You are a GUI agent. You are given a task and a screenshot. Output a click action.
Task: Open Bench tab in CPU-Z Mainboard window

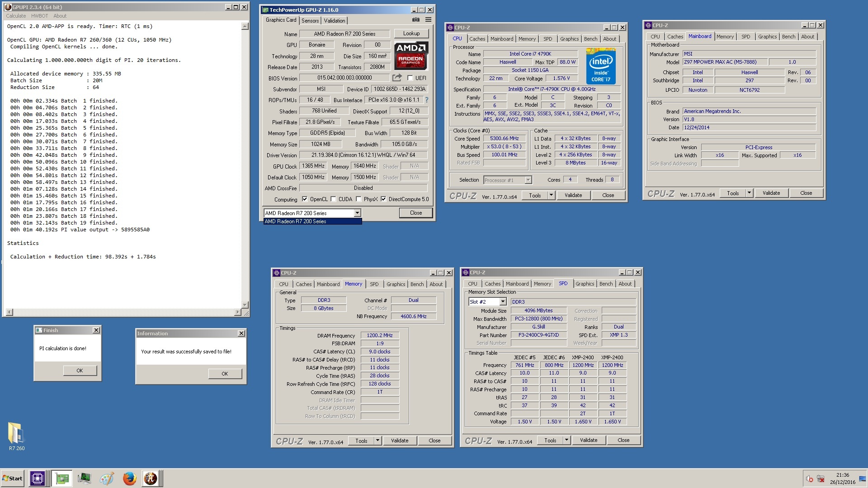[788, 37]
